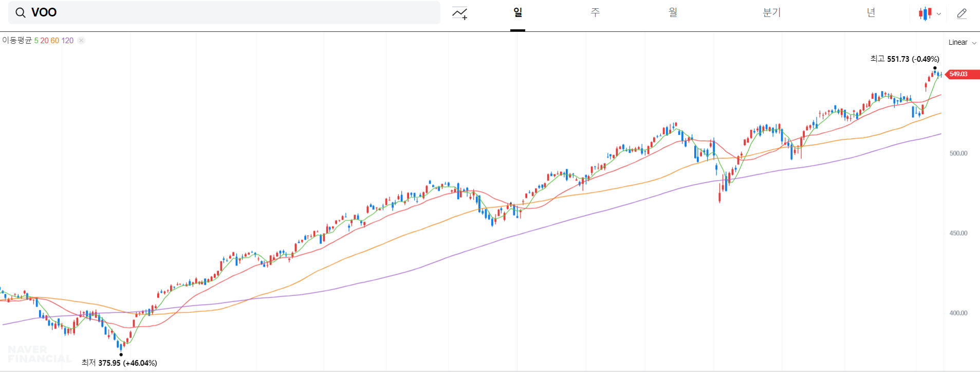
Task: Remove the 이동평균 indicator with x
Action: (81, 40)
